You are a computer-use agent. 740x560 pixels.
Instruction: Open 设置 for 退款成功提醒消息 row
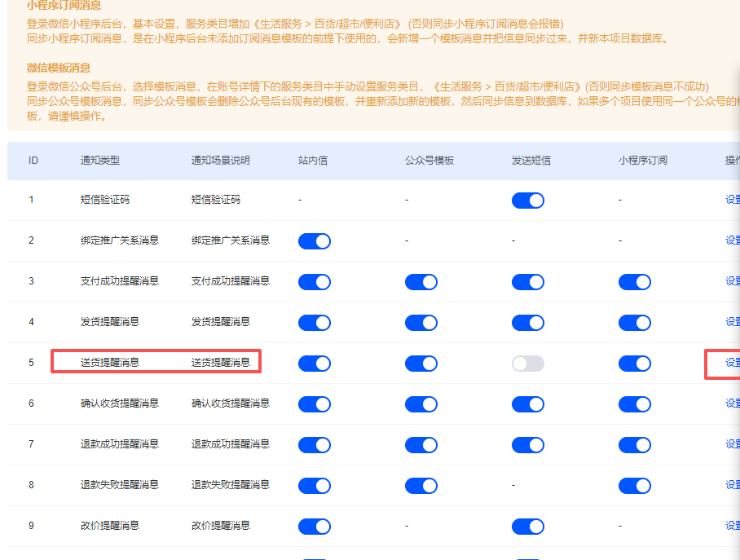732,444
